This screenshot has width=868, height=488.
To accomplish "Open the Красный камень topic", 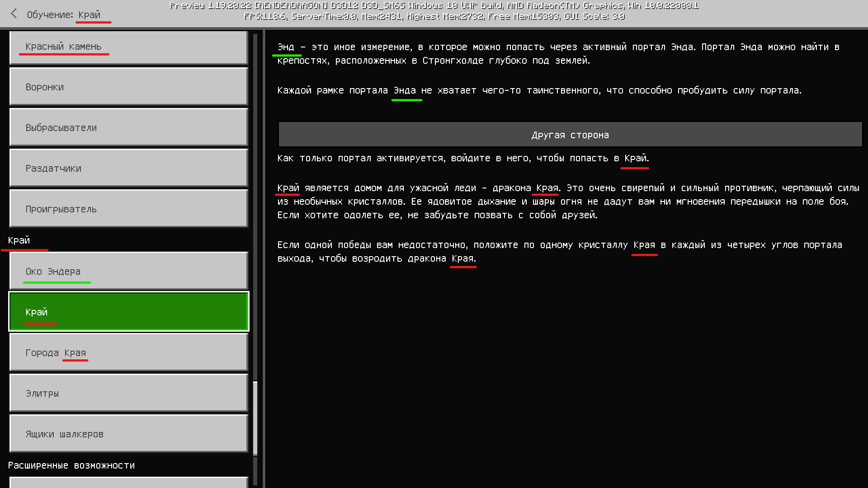I will click(128, 47).
